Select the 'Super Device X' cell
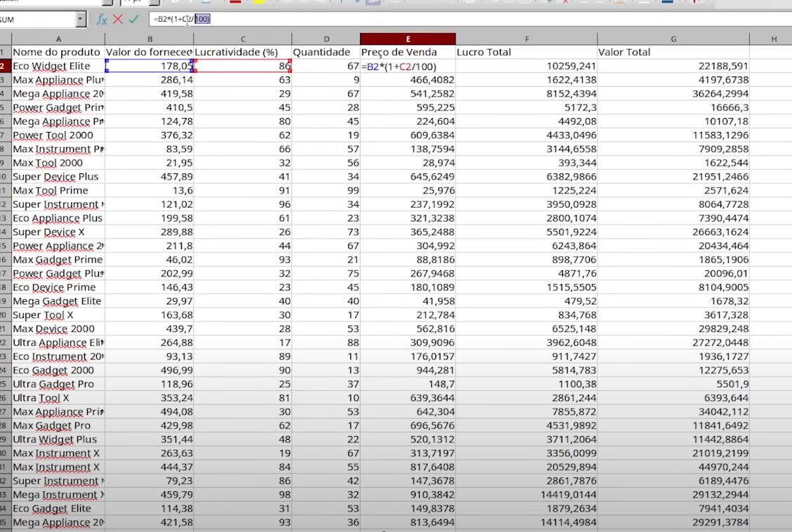Screen dimensions: 792x532 [58, 232]
